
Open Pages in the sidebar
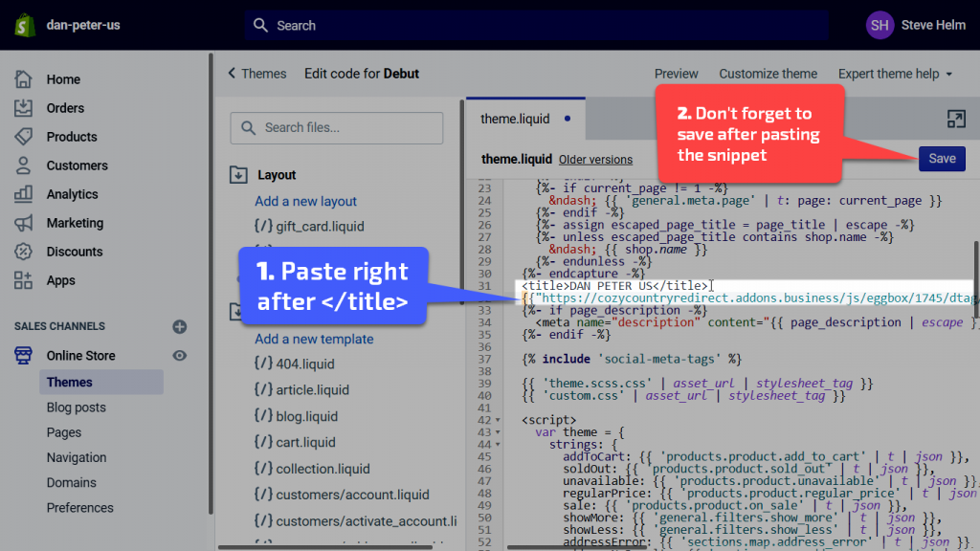pos(64,432)
